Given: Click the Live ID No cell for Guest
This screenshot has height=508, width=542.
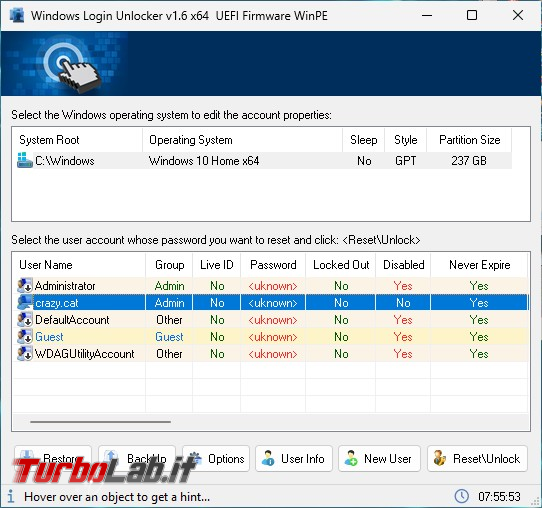Looking at the screenshot, I should click(217, 337).
